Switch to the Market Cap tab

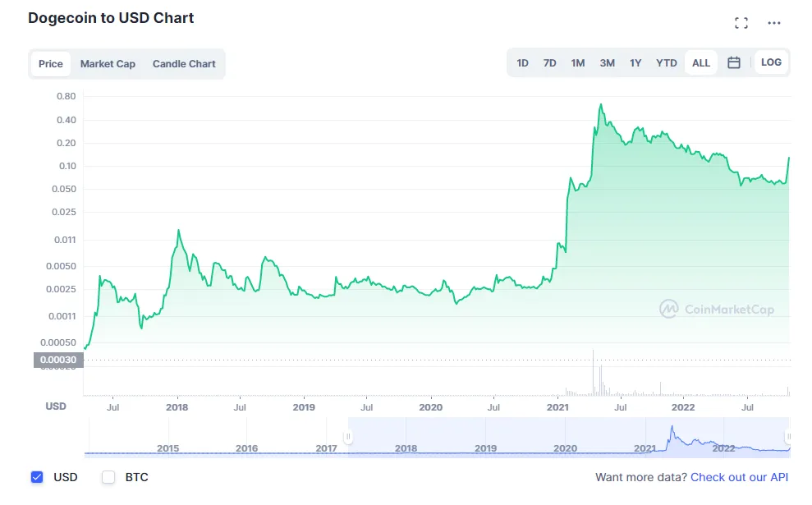(x=108, y=64)
